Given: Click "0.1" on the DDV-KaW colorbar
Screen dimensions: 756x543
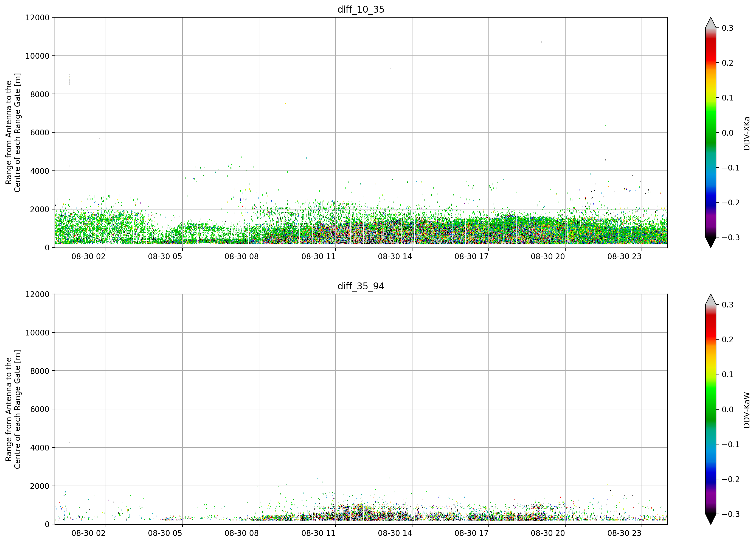Looking at the screenshot, I should (x=728, y=375).
